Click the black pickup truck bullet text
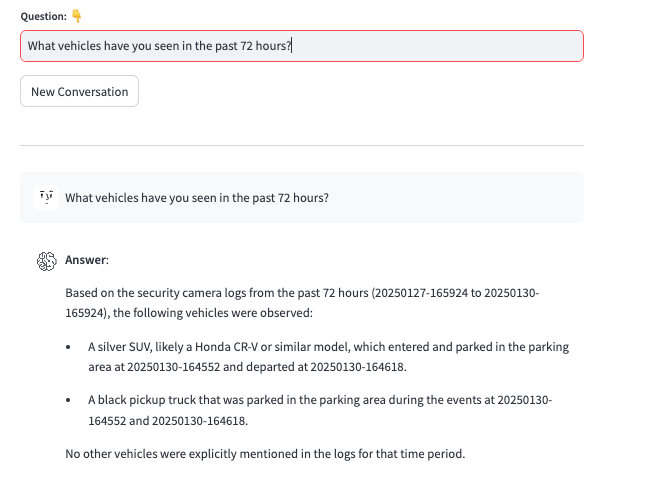648x482 pixels. [x=320, y=410]
